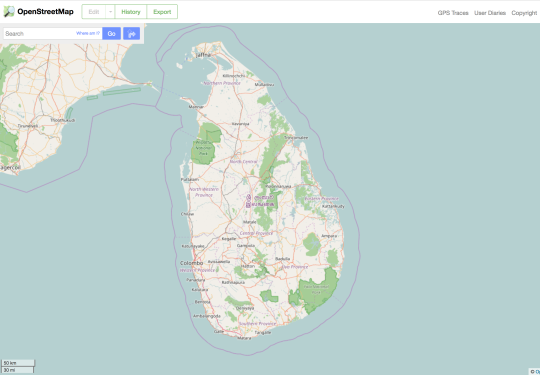Image resolution: width=540 pixels, height=375 pixels.
Task: Click the OpenStreetMap magnifier logo icon
Action: point(9,12)
